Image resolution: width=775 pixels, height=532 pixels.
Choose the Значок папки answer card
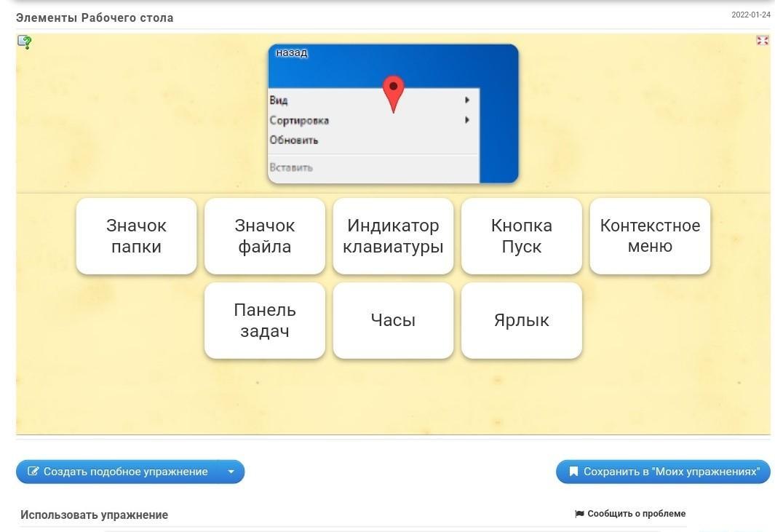pos(136,236)
